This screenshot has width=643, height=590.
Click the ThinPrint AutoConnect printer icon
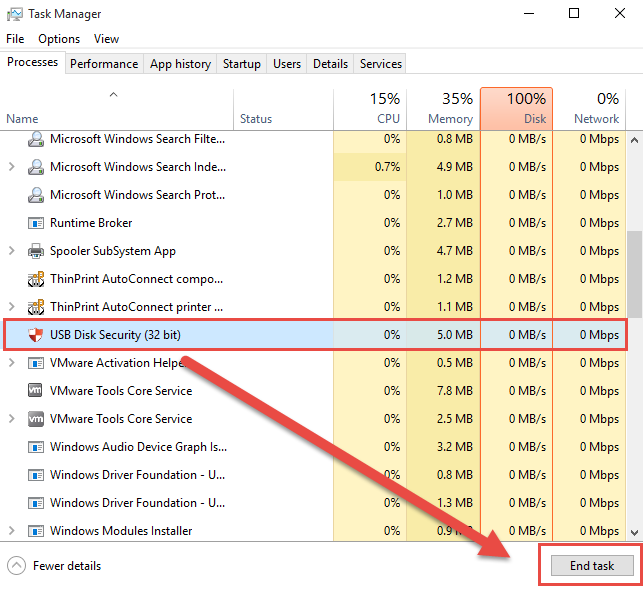[36, 307]
